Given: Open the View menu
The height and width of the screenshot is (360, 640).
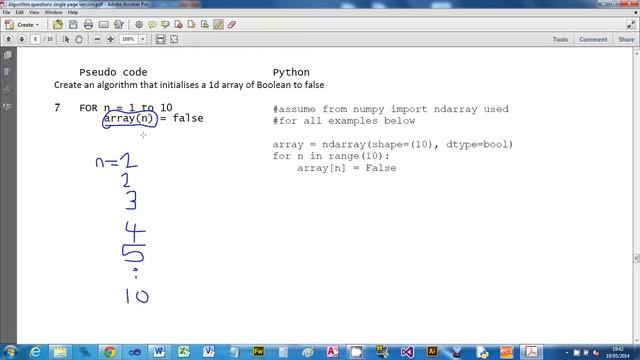Looking at the screenshot, I should click(34, 12).
